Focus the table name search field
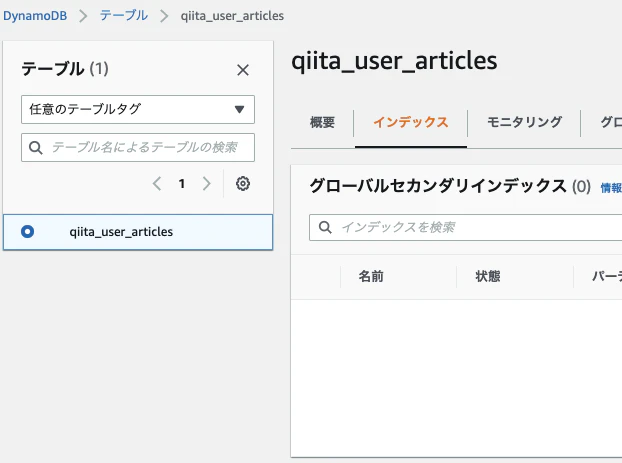 click(x=138, y=148)
